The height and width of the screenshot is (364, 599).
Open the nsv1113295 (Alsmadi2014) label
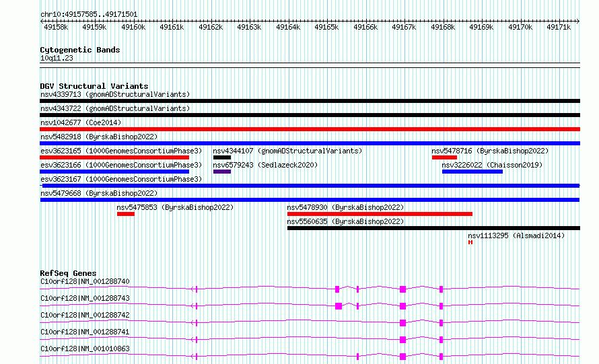[516, 235]
